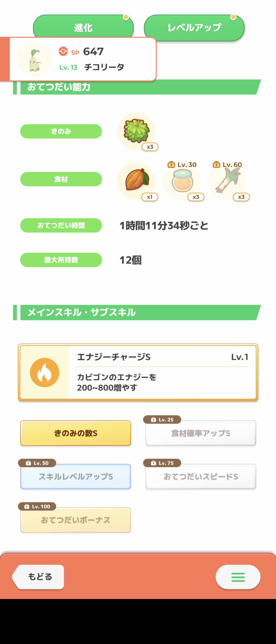Tap the Lv. 60 lock icon
The image size is (276, 644).
pyautogui.click(x=216, y=165)
